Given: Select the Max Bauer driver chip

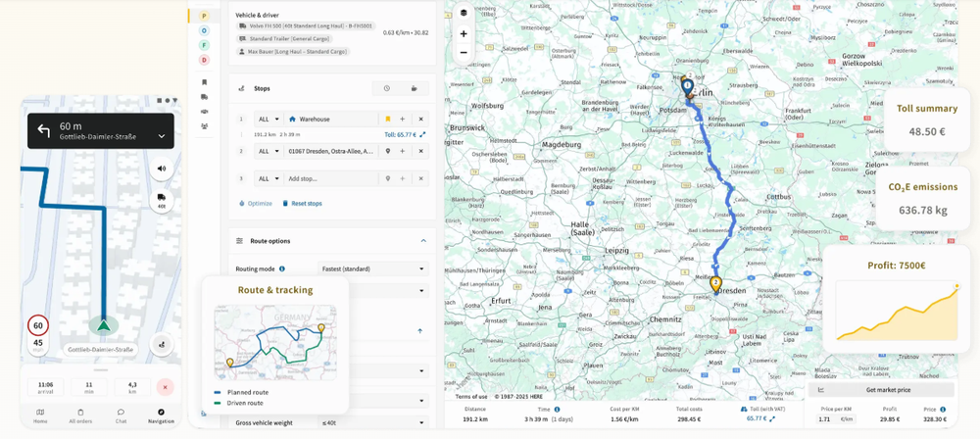Looking at the screenshot, I should [293, 52].
